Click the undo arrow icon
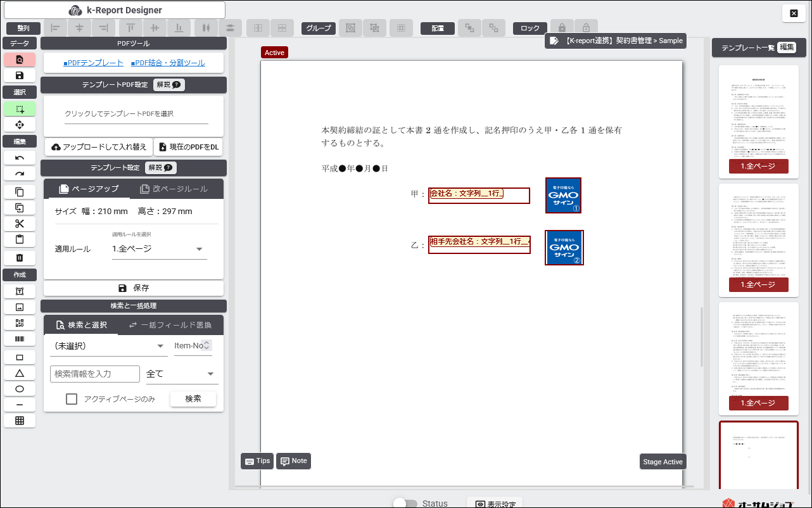This screenshot has height=508, width=812. click(x=20, y=158)
